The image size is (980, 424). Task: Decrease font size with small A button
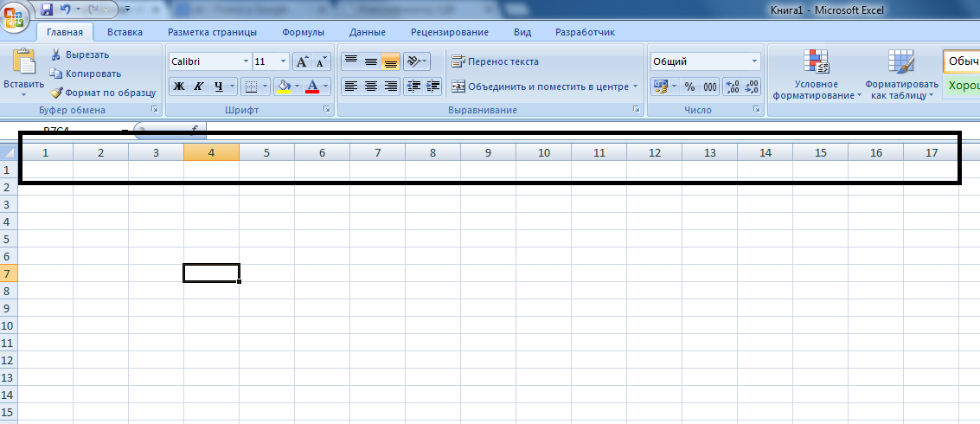coord(321,61)
